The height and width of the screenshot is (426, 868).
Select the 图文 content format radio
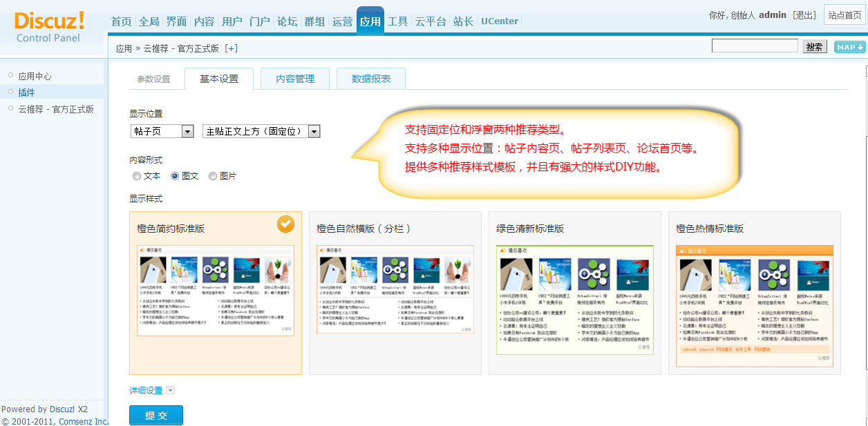175,176
